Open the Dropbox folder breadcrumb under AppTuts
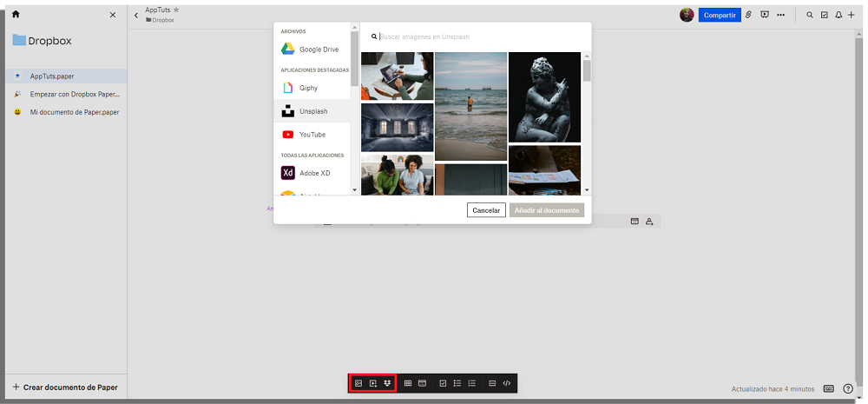The height and width of the screenshot is (404, 868). 160,20
